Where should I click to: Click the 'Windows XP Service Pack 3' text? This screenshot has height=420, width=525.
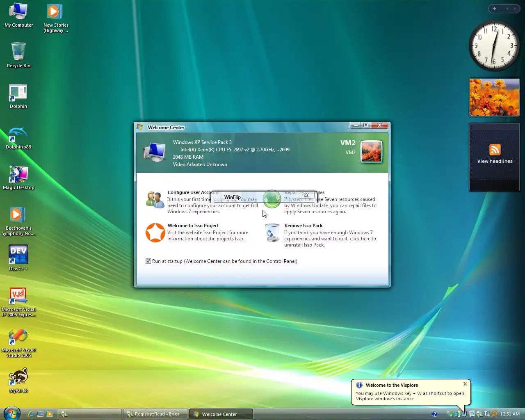pos(202,142)
